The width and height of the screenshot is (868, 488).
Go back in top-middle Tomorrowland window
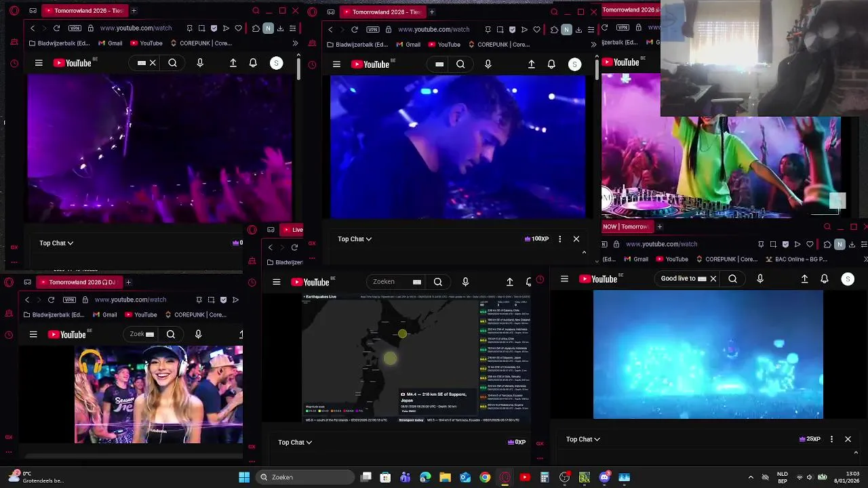click(330, 30)
